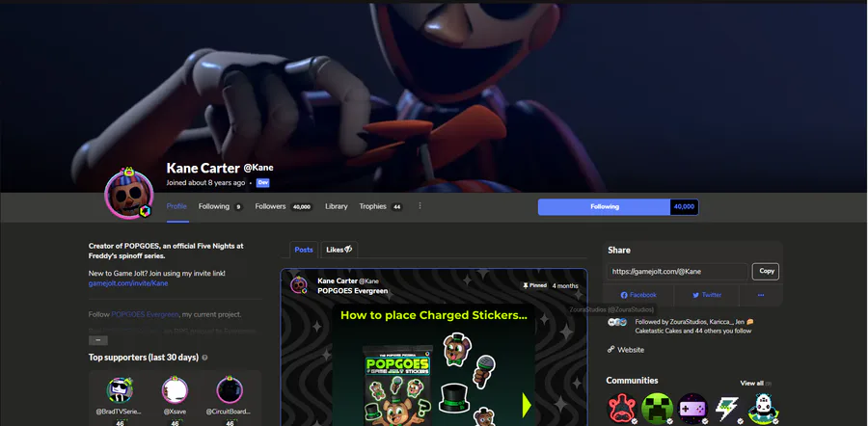This screenshot has width=868, height=426.
Task: Open more share options (three dots)
Action: [x=761, y=296]
